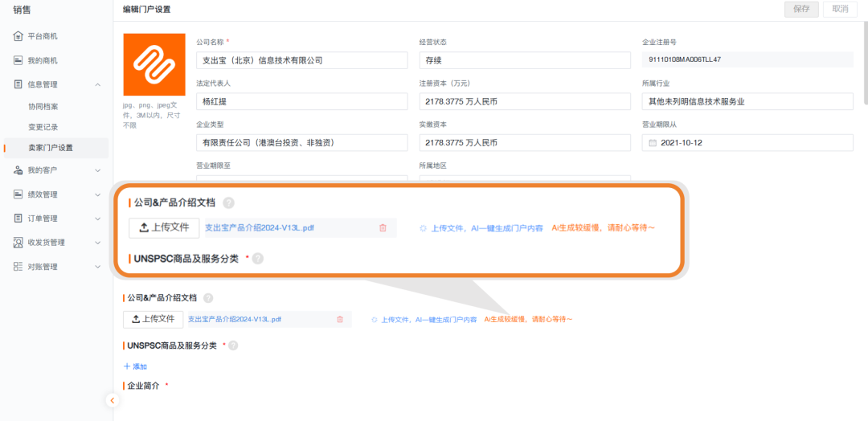Screen dimensions: 868x421
Task: Focus the 企业类型 input field
Action: point(301,143)
